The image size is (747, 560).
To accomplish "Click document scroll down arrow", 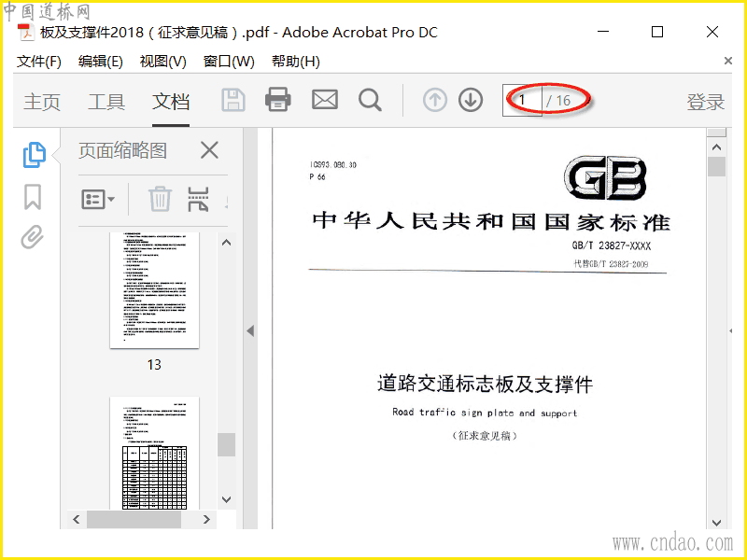I will click(716, 523).
